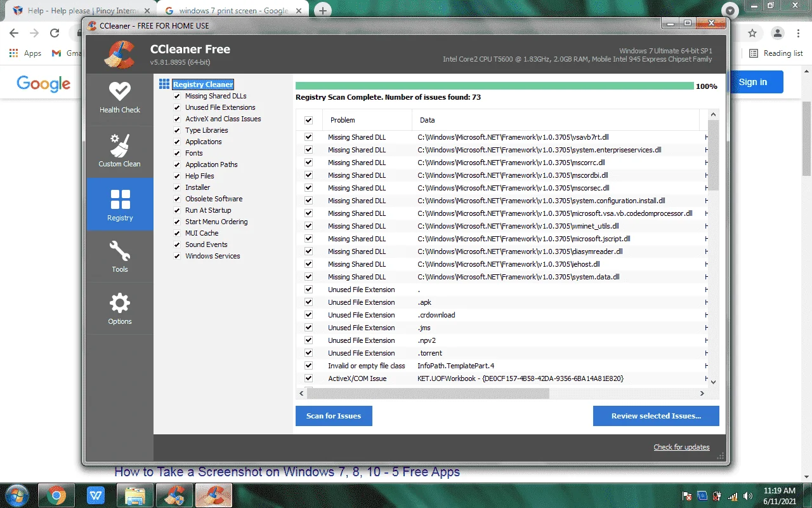Click the results horizontal scrollbar thumb
Screen dimensions: 812x508
(x=428, y=394)
